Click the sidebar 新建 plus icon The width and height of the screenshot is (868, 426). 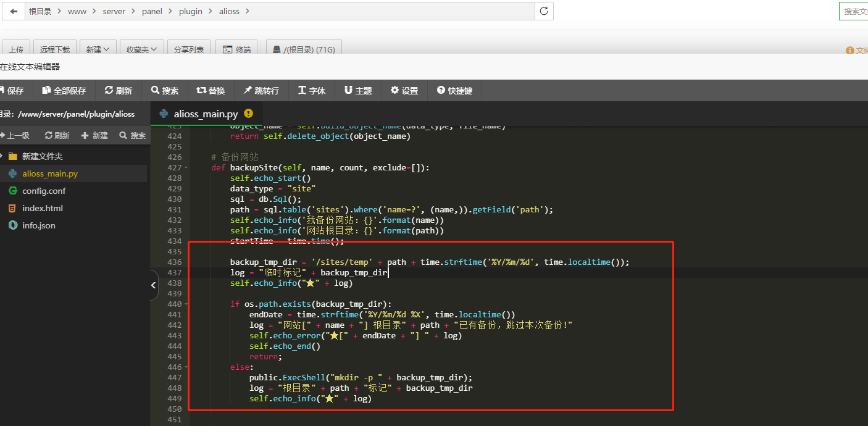click(x=85, y=135)
